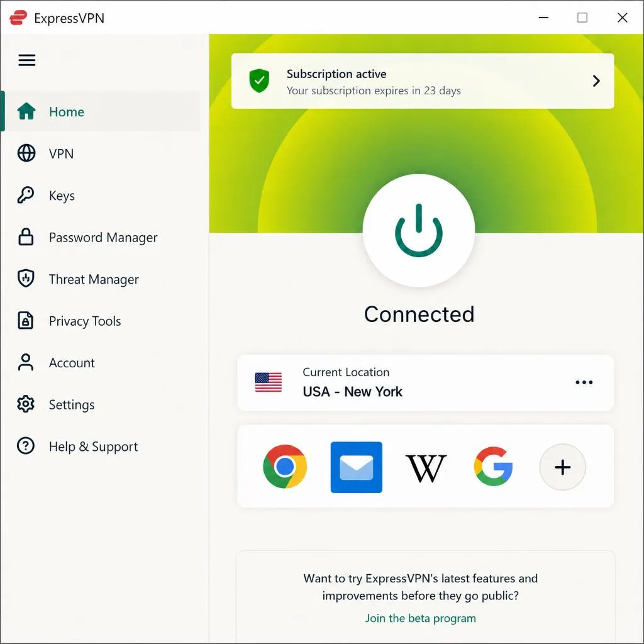Screen dimensions: 644x644
Task: Open the Settings menu label
Action: point(72,404)
